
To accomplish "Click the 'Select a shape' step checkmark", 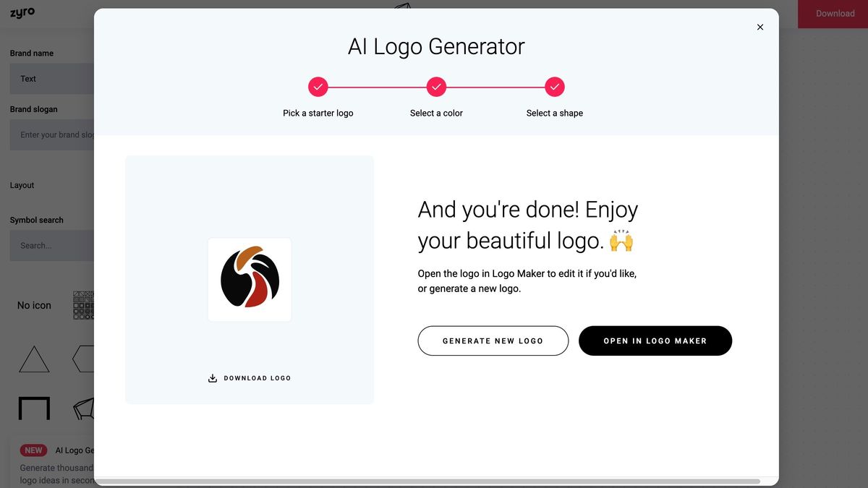I will [x=554, y=86].
